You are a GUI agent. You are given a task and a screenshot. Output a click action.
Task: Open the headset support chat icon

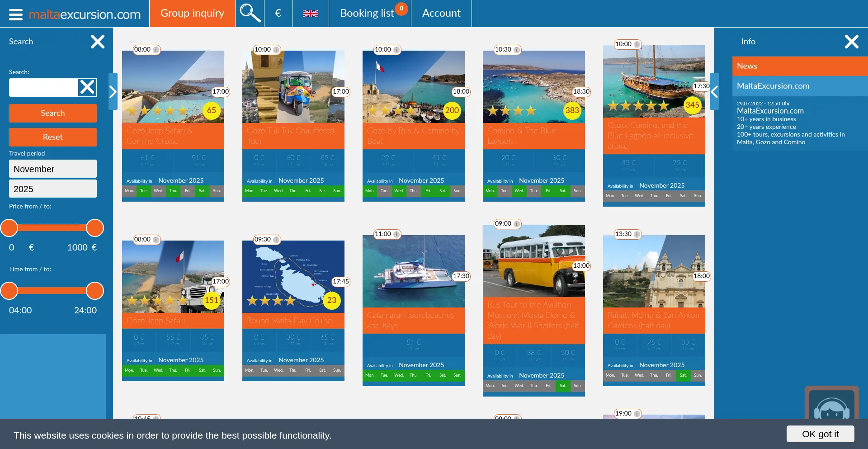[831, 405]
